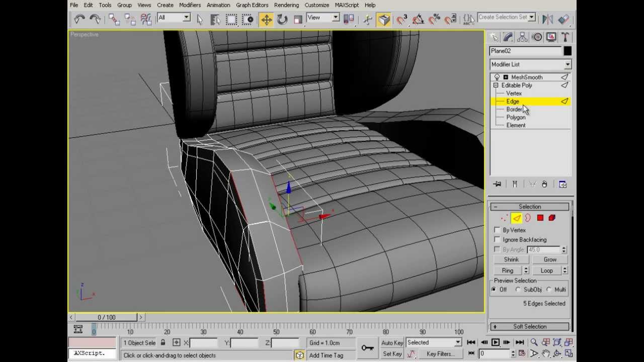Toggle the Spinner Snap icon
The height and width of the screenshot is (362, 644).
(450, 19)
